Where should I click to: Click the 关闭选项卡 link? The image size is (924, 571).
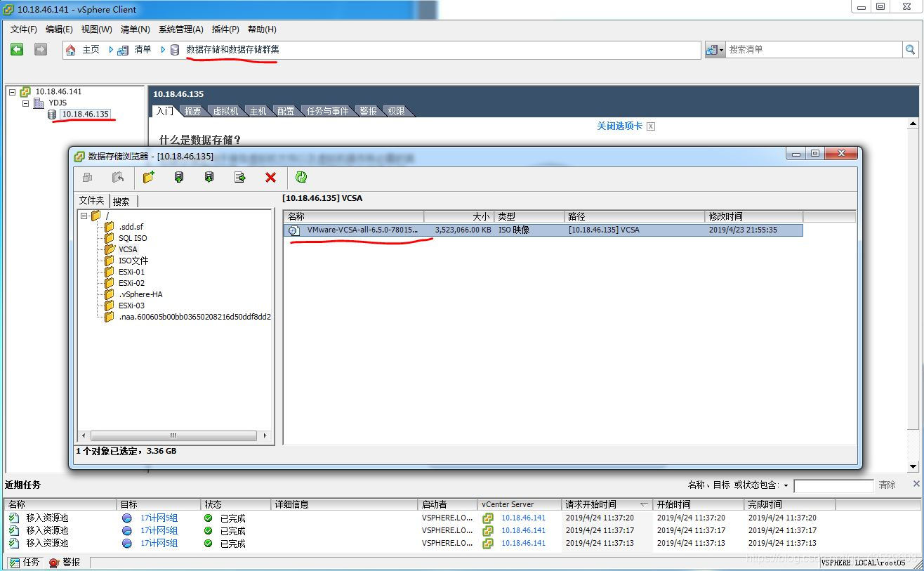pos(620,126)
